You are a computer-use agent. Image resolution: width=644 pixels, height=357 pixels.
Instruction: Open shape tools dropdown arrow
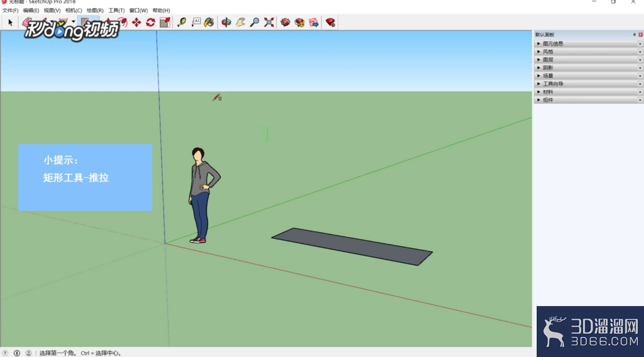(x=74, y=22)
